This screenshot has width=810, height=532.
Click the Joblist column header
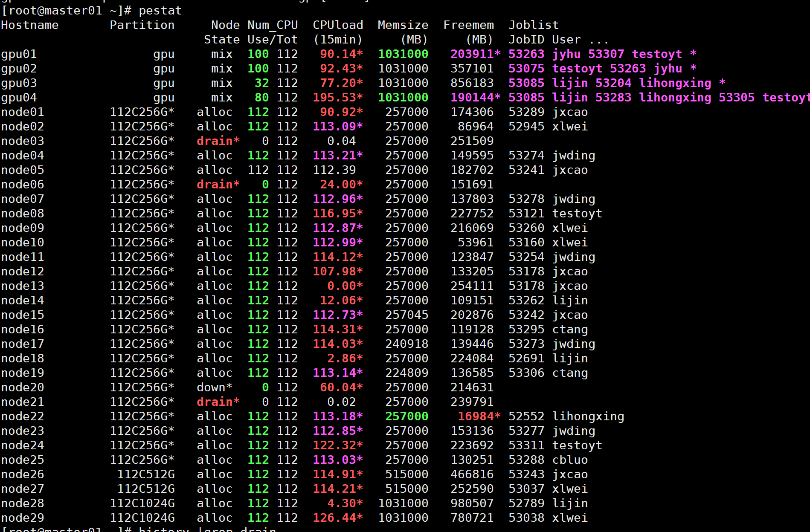pos(533,25)
